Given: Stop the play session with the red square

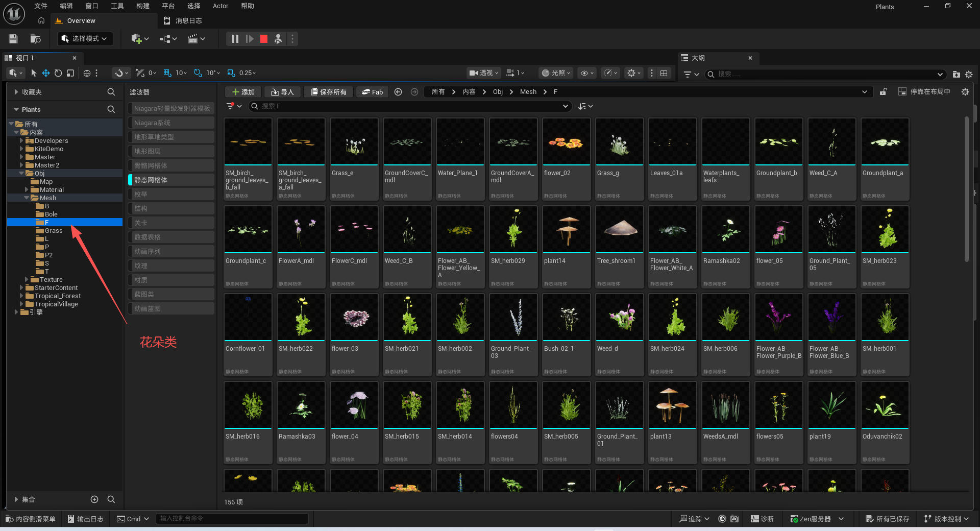Looking at the screenshot, I should click(x=264, y=39).
